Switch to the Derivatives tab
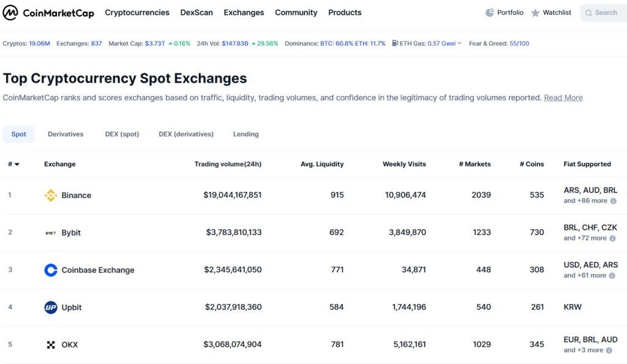 pyautogui.click(x=66, y=134)
